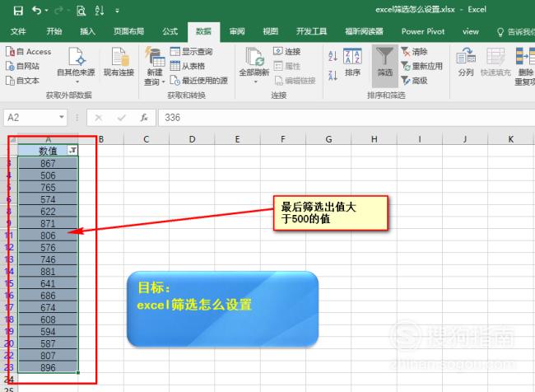
Task: Click the Name Box showing A2
Action: click(x=31, y=118)
